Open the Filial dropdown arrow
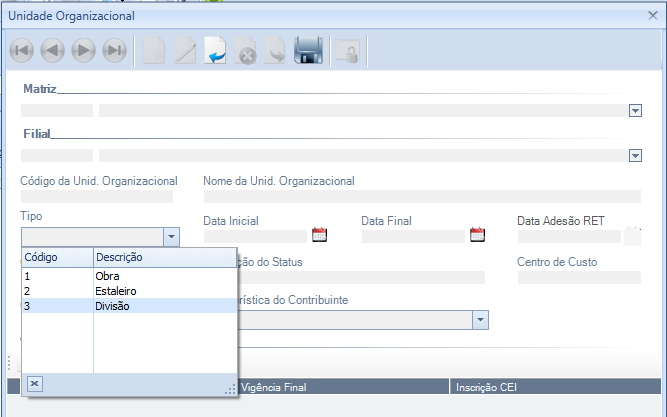The height and width of the screenshot is (417, 667). click(635, 156)
